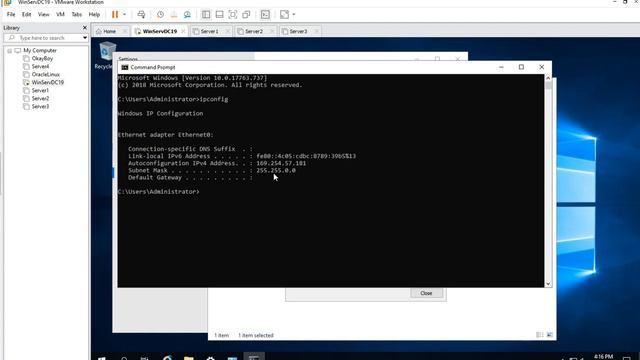This screenshot has height=360, width=640.
Task: Click the 169.254.57.181 IPv4 address text
Action: point(281,163)
